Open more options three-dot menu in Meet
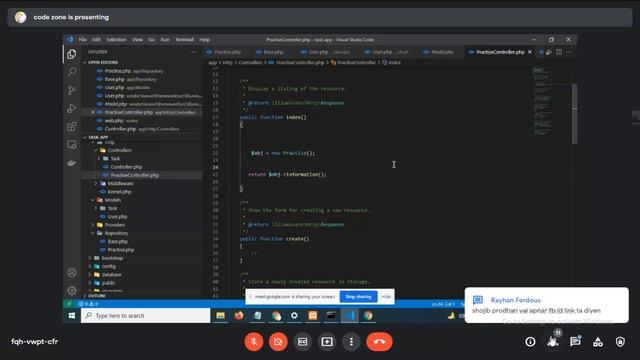The height and width of the screenshot is (360, 640). click(x=351, y=342)
